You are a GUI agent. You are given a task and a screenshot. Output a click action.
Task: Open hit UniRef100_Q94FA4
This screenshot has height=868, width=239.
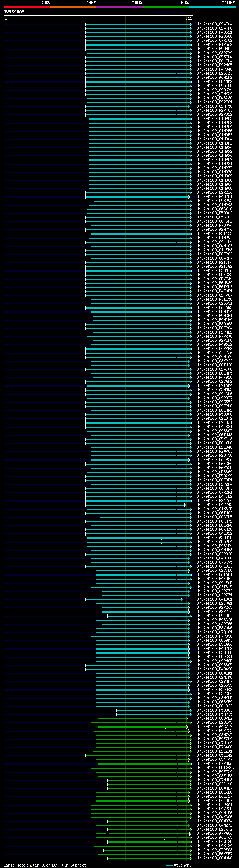[214, 24]
